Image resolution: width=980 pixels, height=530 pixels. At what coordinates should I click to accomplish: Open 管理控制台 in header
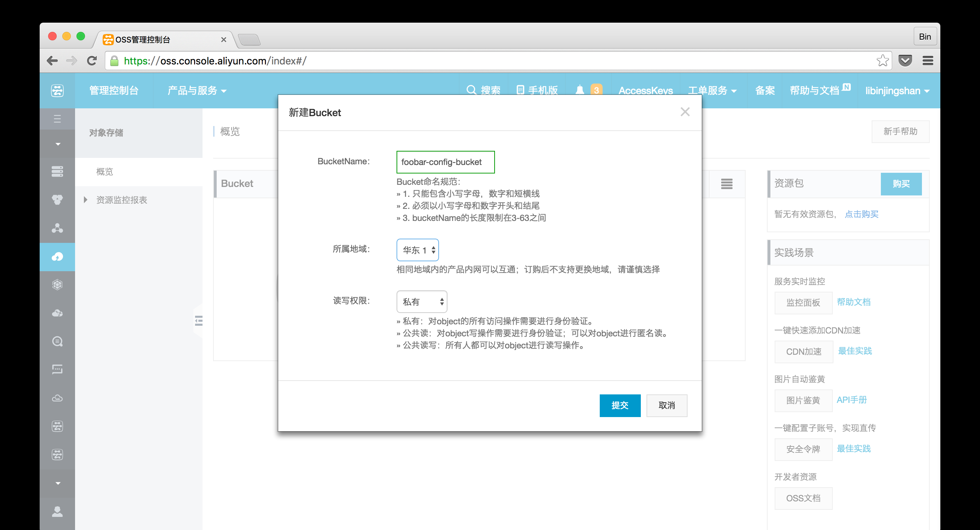tap(114, 91)
